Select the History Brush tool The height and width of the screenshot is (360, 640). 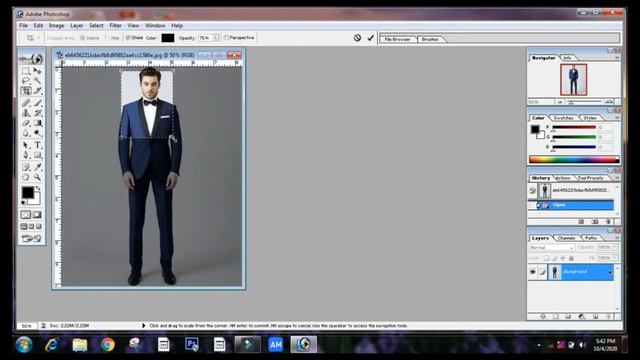tap(38, 113)
